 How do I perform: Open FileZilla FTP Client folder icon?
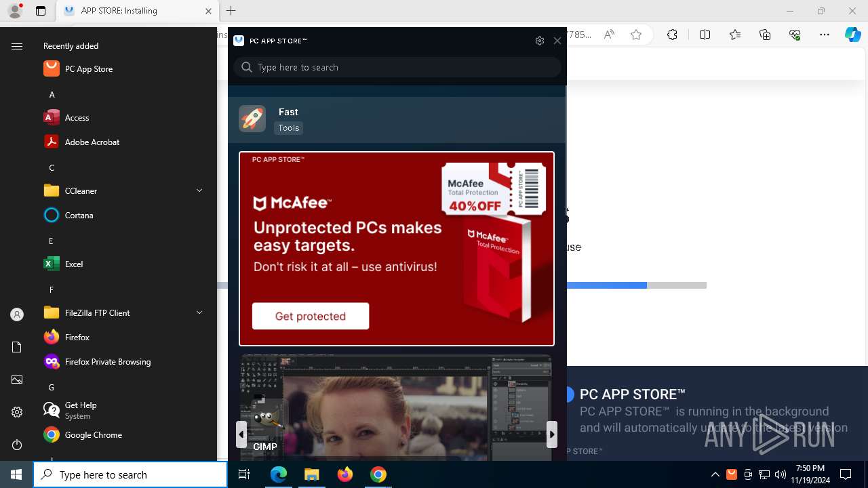tap(52, 312)
